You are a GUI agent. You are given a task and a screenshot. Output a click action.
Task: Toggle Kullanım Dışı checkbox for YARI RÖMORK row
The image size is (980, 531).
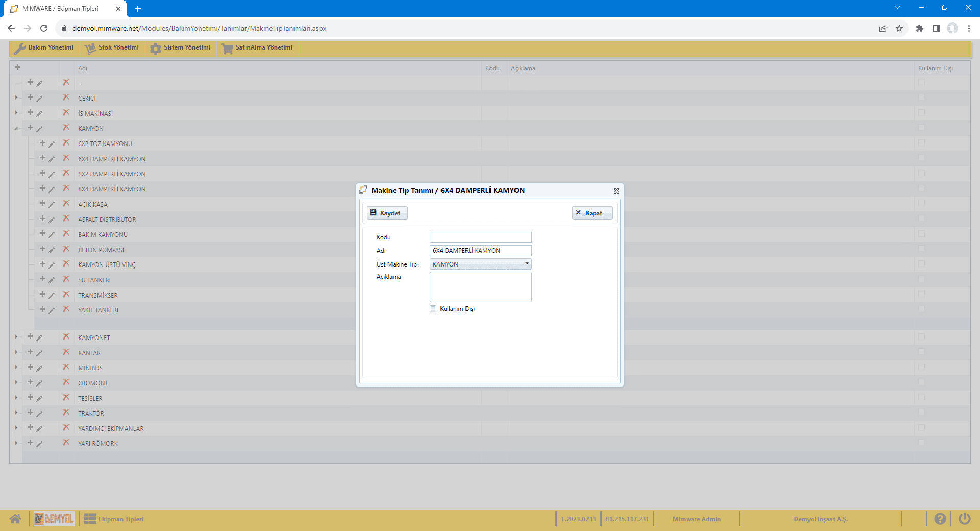[921, 443]
